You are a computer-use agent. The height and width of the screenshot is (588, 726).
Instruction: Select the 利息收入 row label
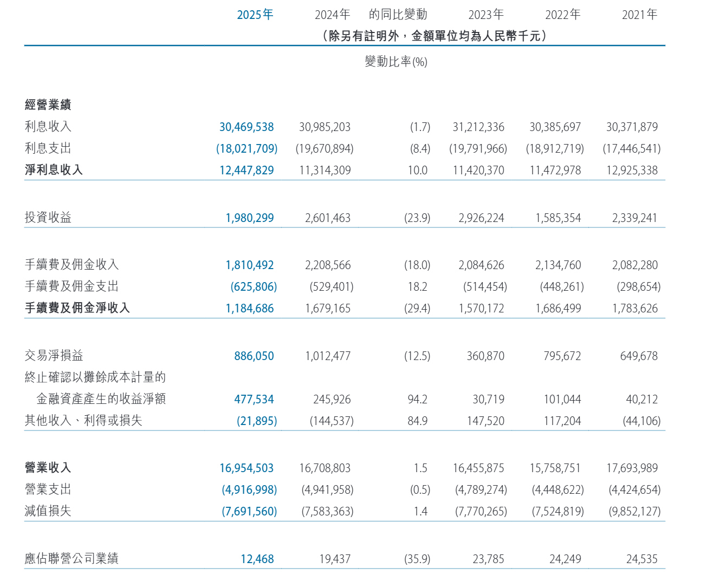[x=48, y=127]
